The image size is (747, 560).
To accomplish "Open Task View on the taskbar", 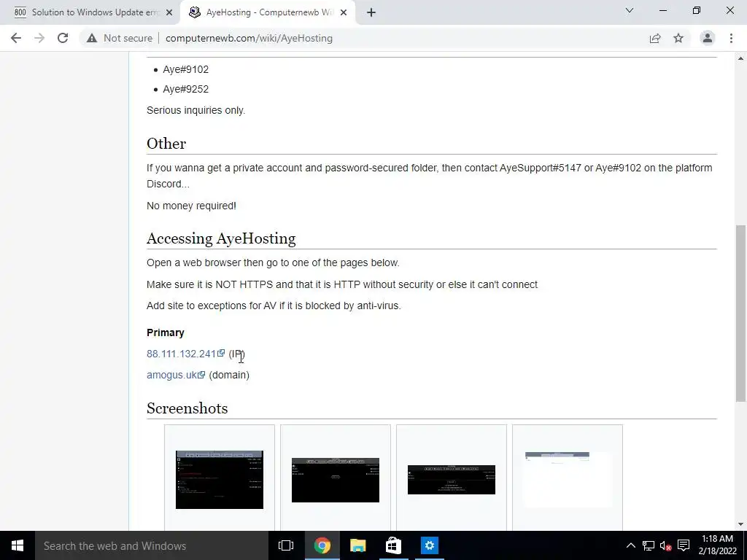I will pyautogui.click(x=286, y=545).
